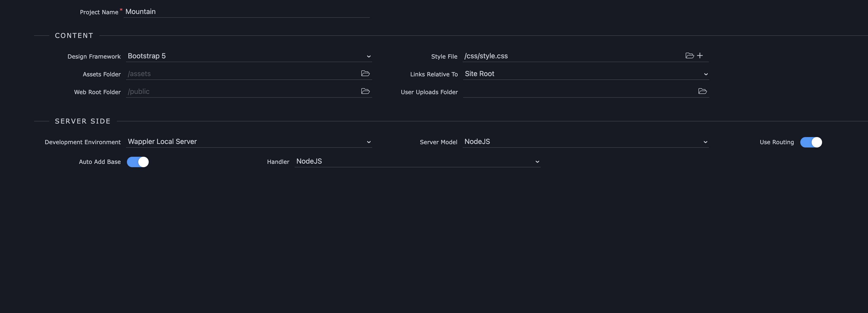Image resolution: width=868 pixels, height=313 pixels.
Task: Toggle the Use Routing switch
Action: [x=811, y=142]
